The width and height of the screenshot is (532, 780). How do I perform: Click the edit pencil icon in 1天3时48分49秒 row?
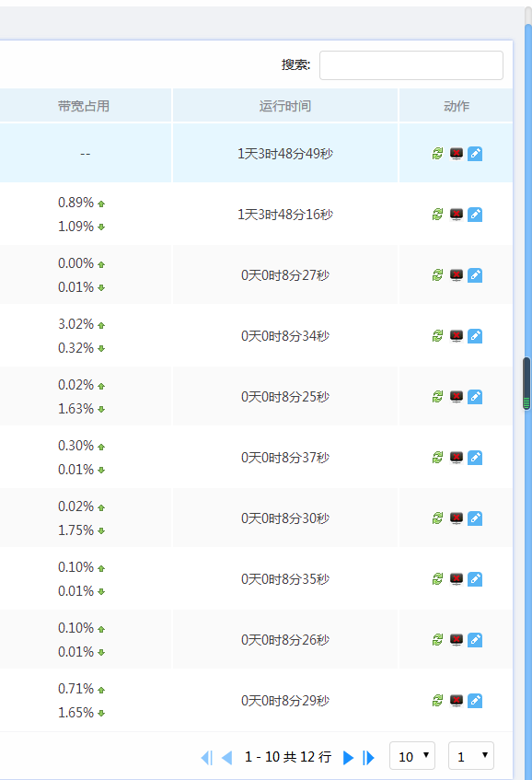pos(475,154)
